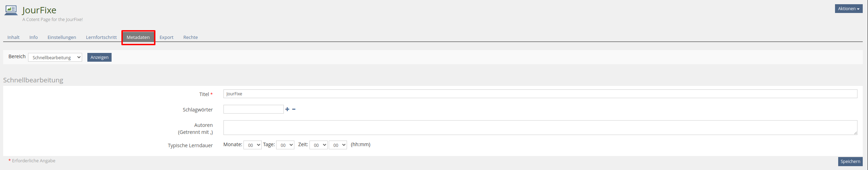The height and width of the screenshot is (170, 868).
Task: Open the Monate duration dropdown
Action: coord(253,145)
